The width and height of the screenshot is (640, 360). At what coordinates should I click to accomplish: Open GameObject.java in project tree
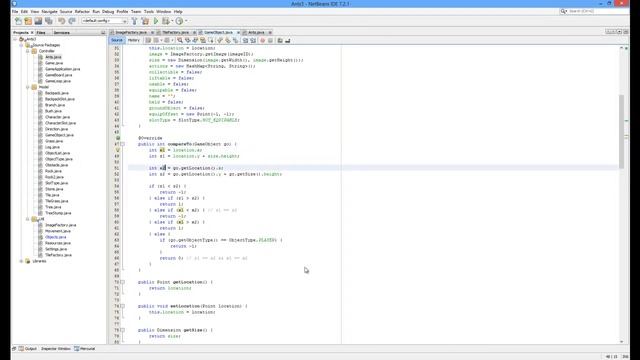60,135
